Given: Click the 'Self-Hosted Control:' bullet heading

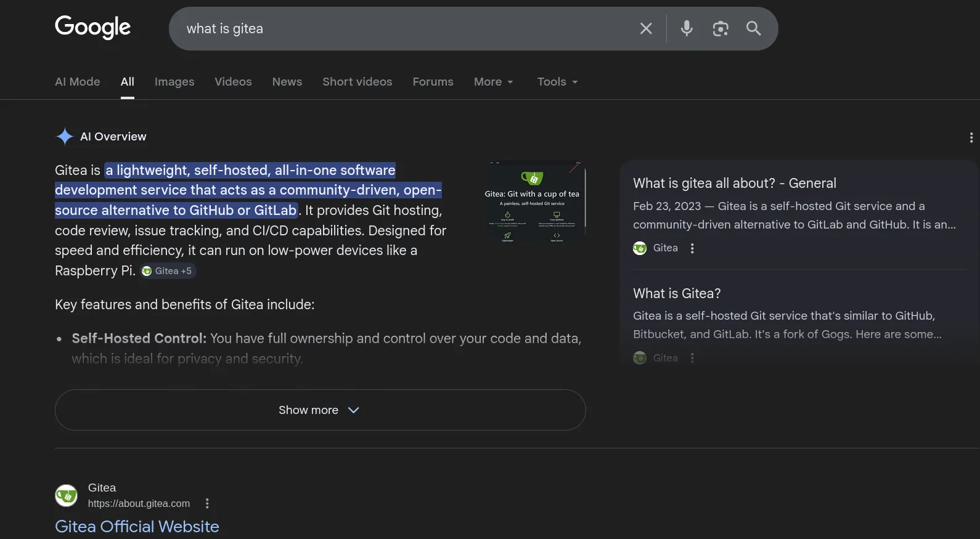Looking at the screenshot, I should [x=139, y=339].
